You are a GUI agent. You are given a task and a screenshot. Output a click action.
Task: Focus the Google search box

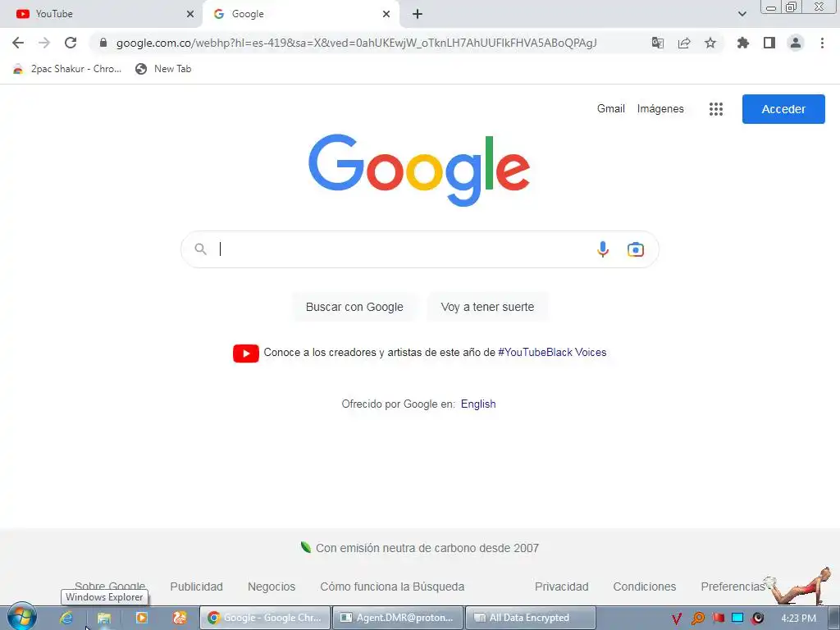coord(419,249)
